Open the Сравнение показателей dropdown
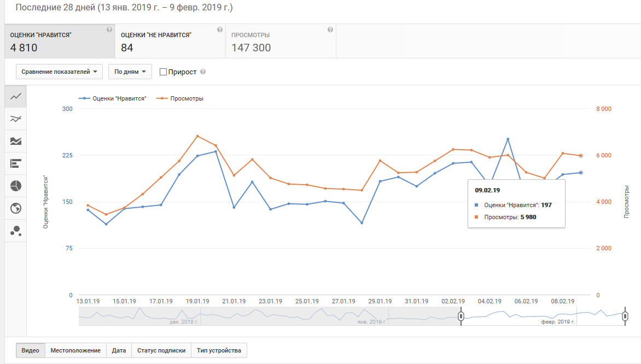The height and width of the screenshot is (364, 641). pos(59,72)
